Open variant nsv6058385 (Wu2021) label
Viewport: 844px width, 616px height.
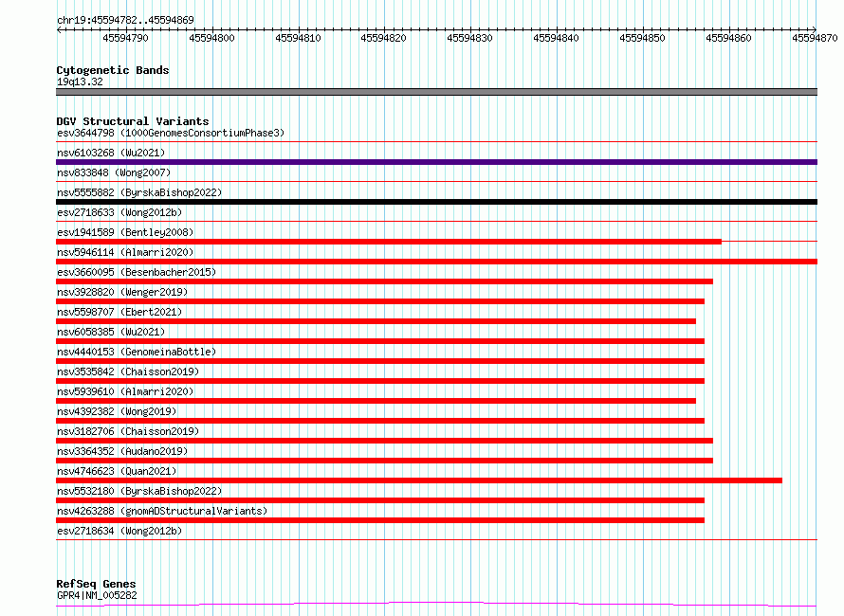tap(111, 332)
